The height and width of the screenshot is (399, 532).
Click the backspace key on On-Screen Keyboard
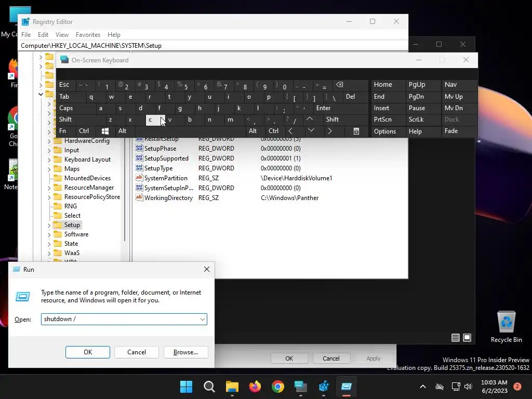340,85
